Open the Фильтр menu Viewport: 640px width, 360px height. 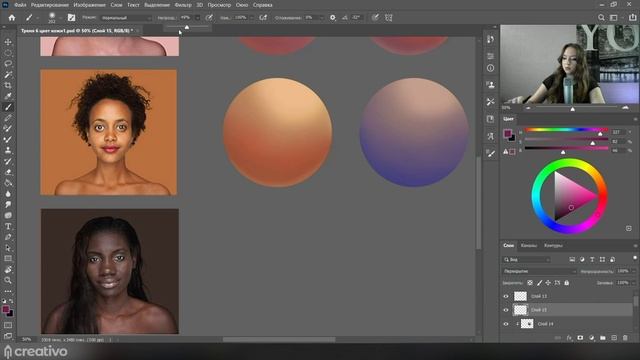pyautogui.click(x=183, y=5)
